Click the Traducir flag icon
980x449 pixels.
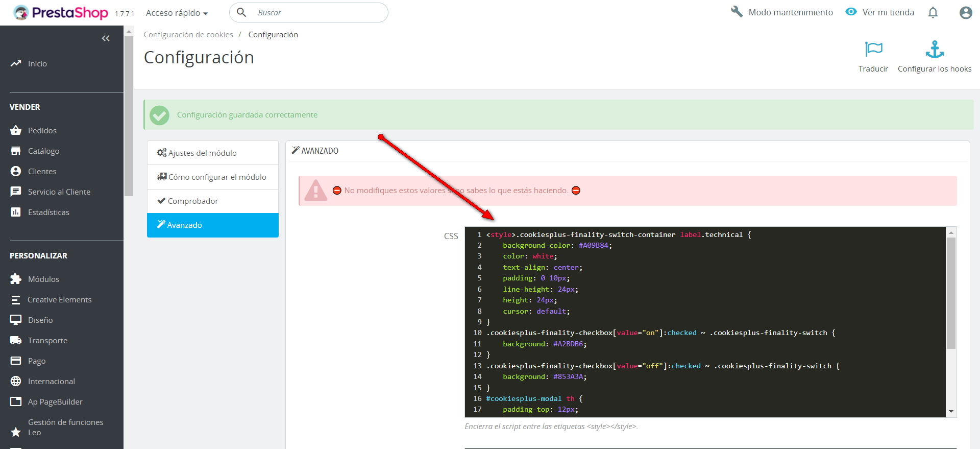click(873, 49)
